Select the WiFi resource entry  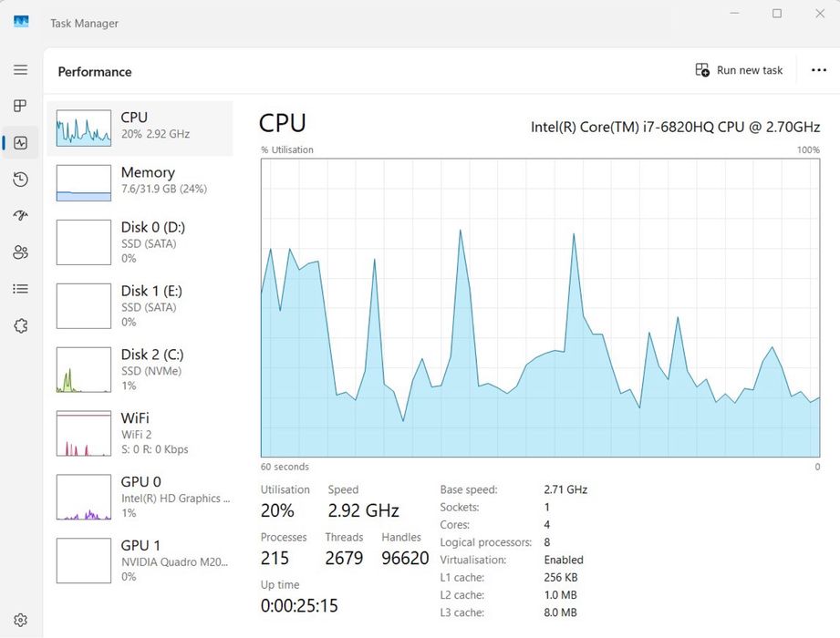(x=140, y=433)
